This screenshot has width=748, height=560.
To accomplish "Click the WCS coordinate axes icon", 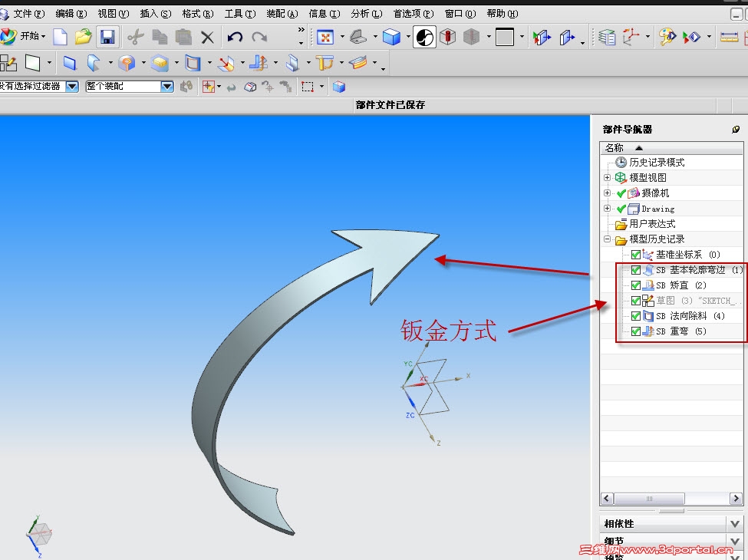I will tap(631, 37).
